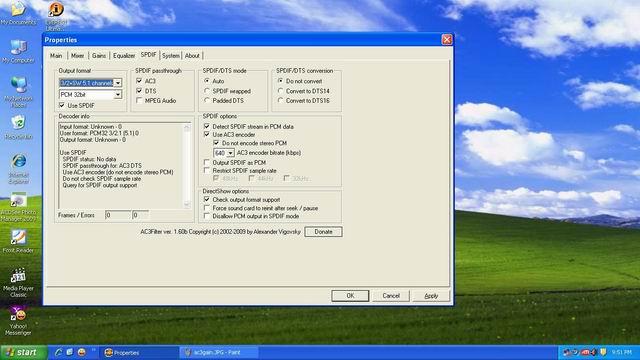Select Convert to DTS16 option
Viewport: 640px width, 360px height.
[280, 100]
